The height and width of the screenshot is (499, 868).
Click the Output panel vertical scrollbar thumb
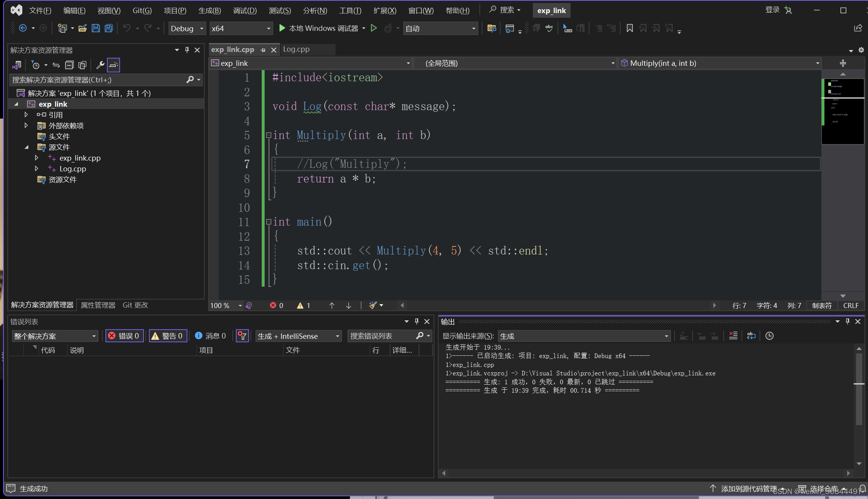[859, 389]
